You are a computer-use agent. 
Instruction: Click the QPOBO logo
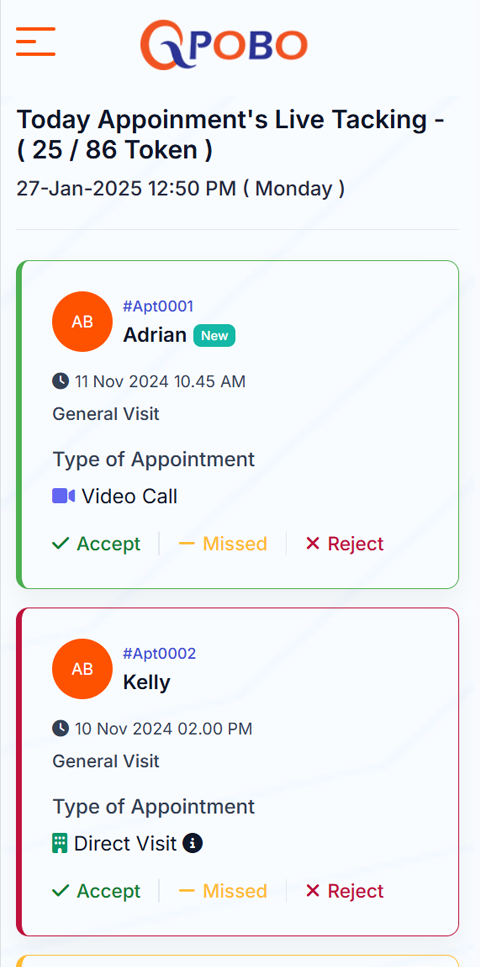[223, 44]
